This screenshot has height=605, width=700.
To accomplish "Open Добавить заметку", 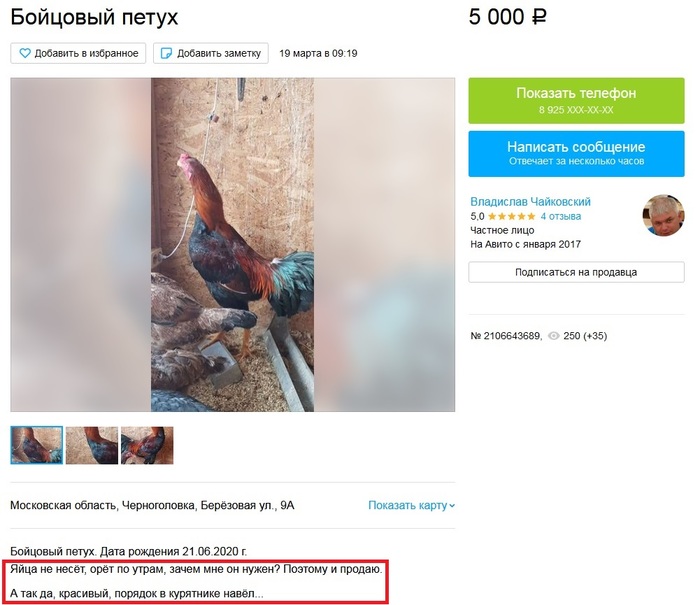I will pos(211,53).
